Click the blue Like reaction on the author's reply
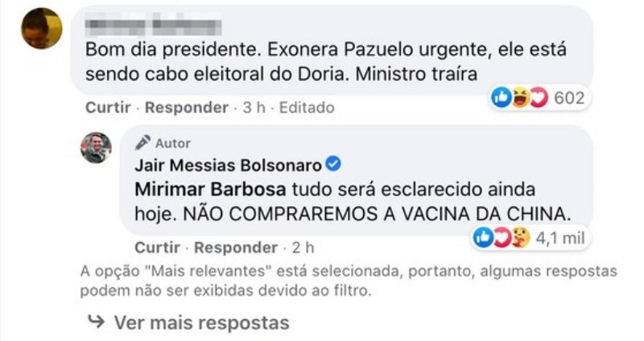Image resolution: width=644 pixels, height=341 pixels. click(x=483, y=237)
